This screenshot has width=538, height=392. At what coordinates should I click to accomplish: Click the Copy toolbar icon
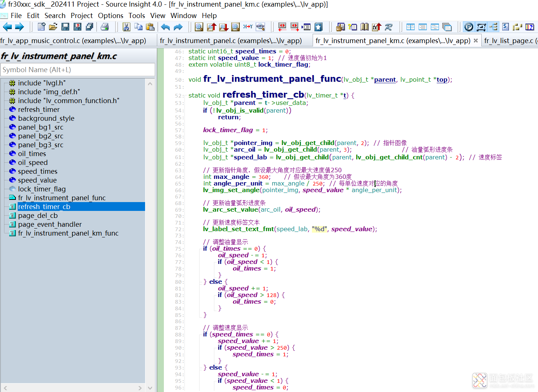(x=138, y=27)
